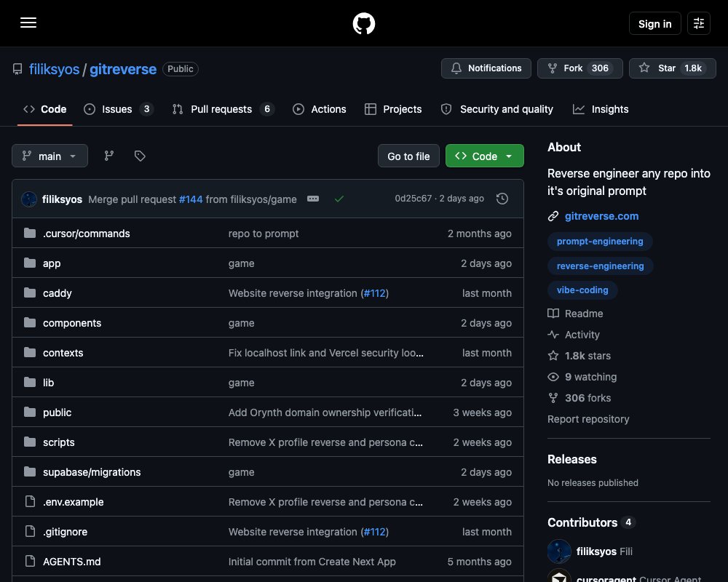Open 'Add Orynth domain ownership' commit message
This screenshot has width=728, height=582.
325,412
